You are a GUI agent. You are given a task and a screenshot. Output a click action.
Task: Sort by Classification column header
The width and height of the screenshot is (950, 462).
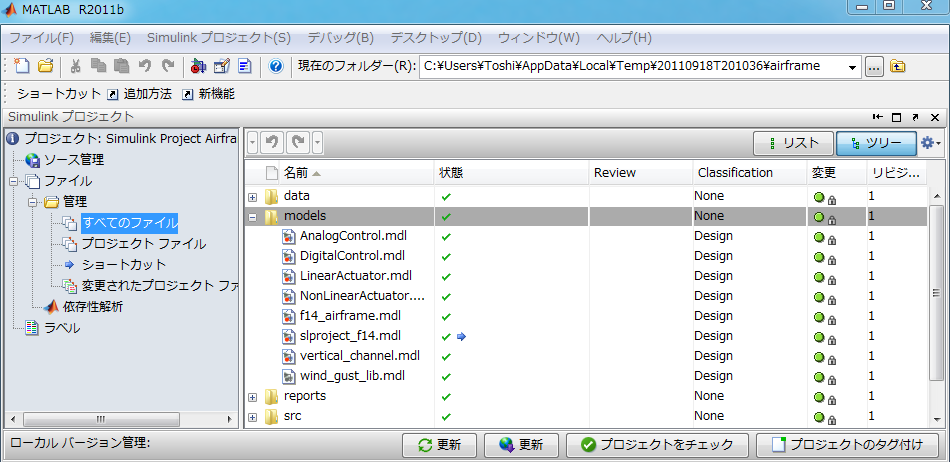click(749, 173)
